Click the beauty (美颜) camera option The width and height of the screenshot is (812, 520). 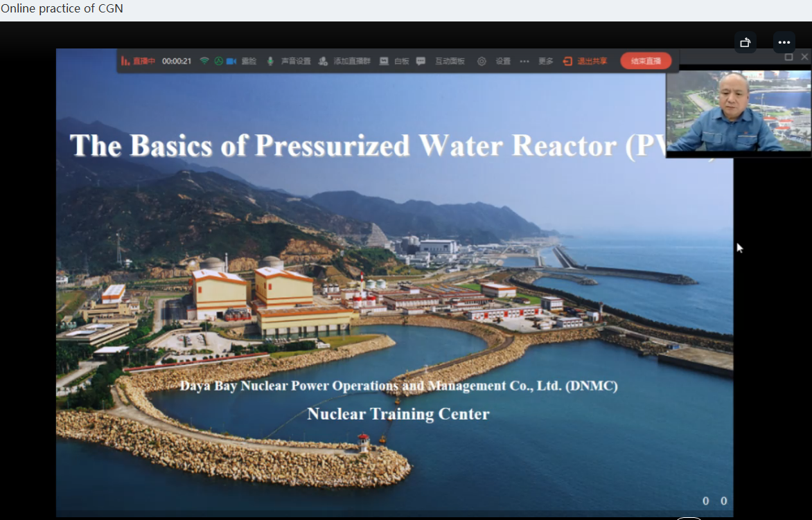click(249, 61)
